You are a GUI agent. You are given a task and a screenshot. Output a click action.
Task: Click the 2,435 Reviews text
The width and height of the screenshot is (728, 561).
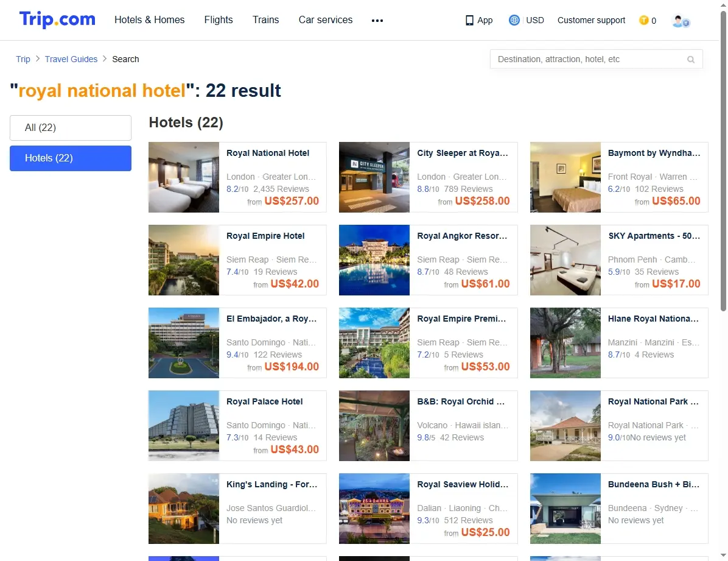281,189
